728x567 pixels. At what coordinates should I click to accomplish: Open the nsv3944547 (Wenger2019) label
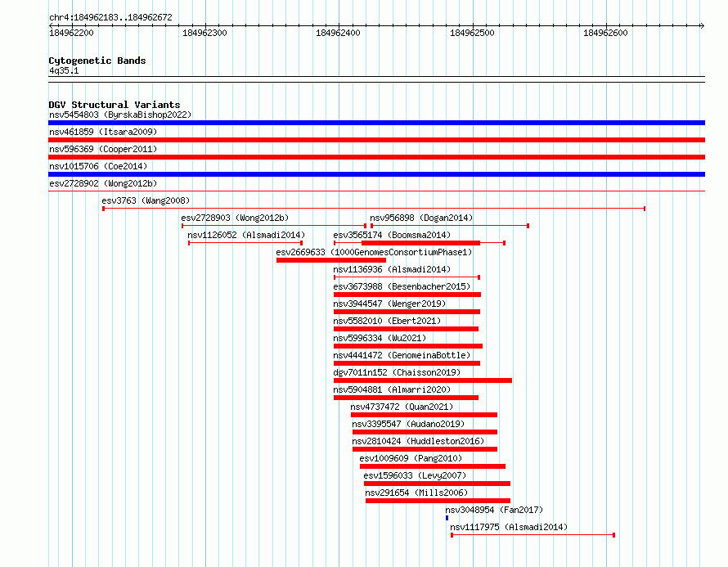coord(389,304)
